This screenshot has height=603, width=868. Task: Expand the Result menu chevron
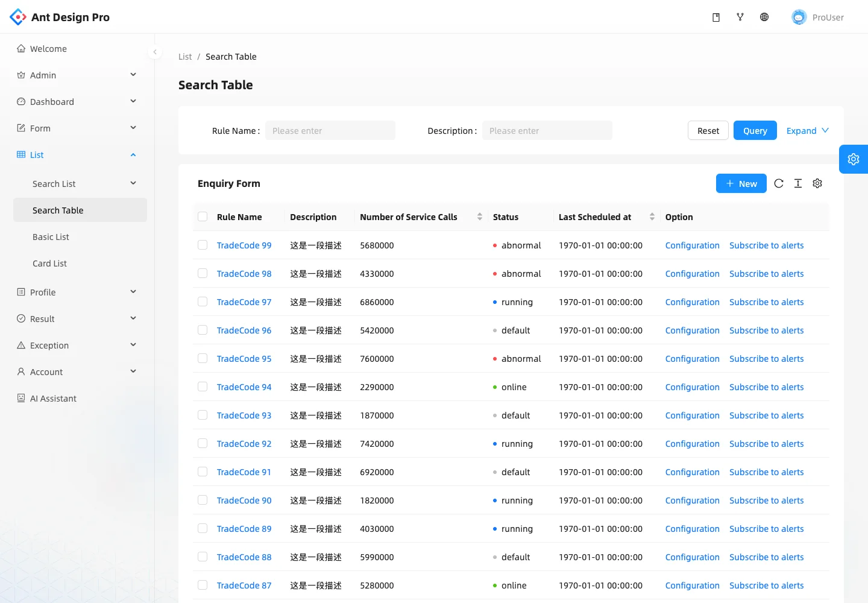pos(133,318)
